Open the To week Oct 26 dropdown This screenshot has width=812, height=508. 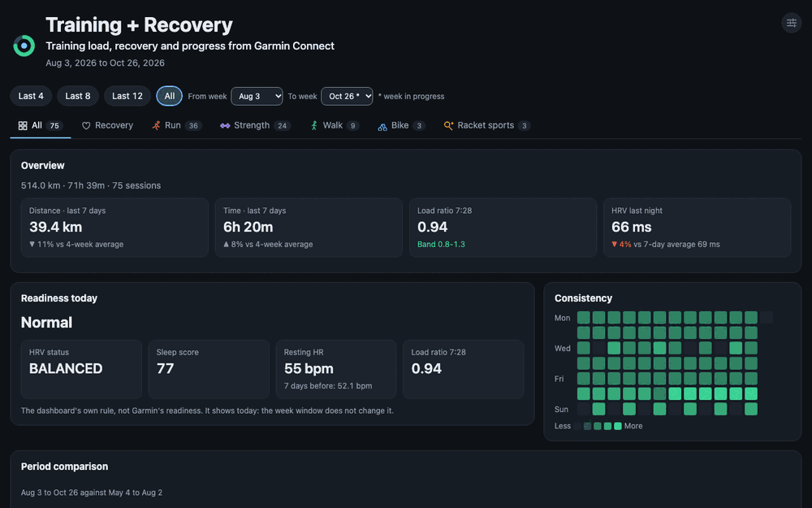point(347,96)
